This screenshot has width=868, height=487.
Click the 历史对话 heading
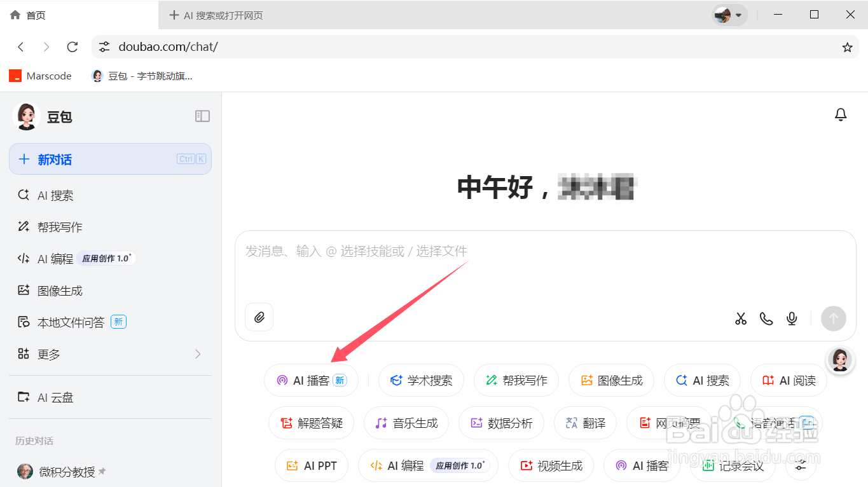click(34, 441)
